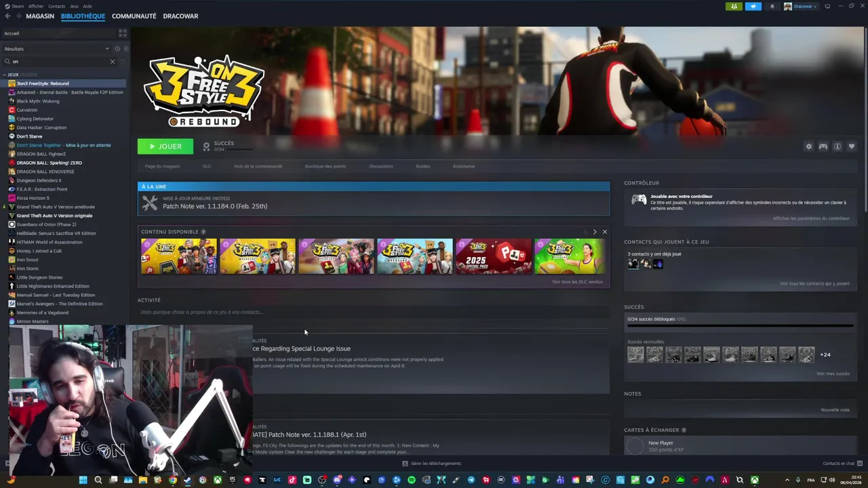
Task: Go back with left arrow navigation
Action: pyautogui.click(x=7, y=16)
